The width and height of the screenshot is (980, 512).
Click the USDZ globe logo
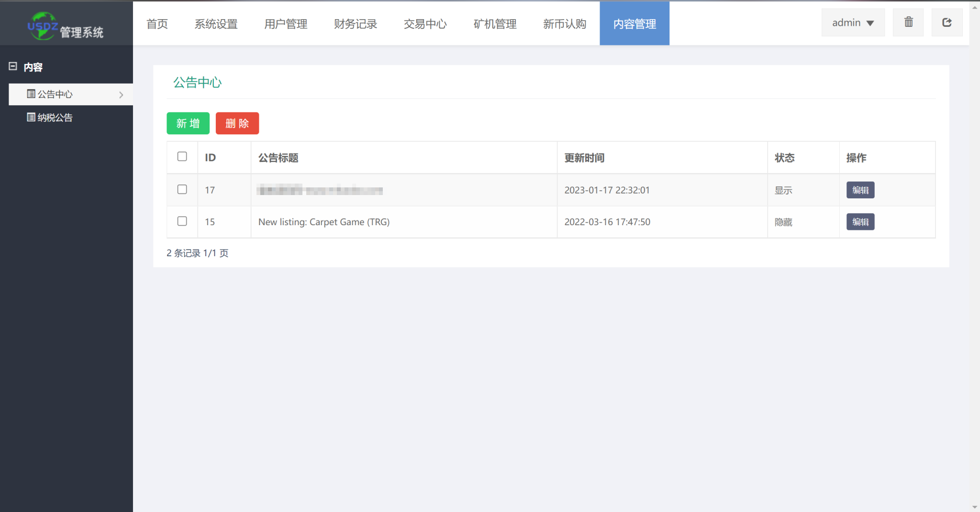[42, 26]
